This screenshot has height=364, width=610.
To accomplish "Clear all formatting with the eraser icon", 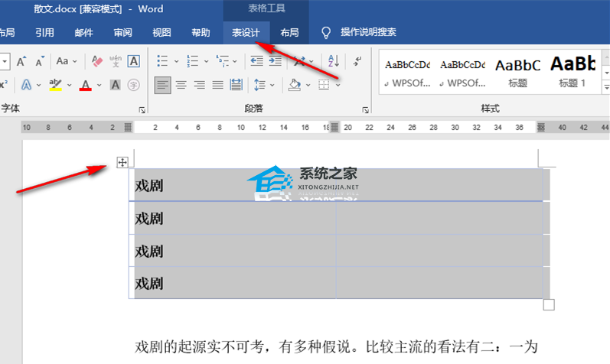I will click(97, 61).
